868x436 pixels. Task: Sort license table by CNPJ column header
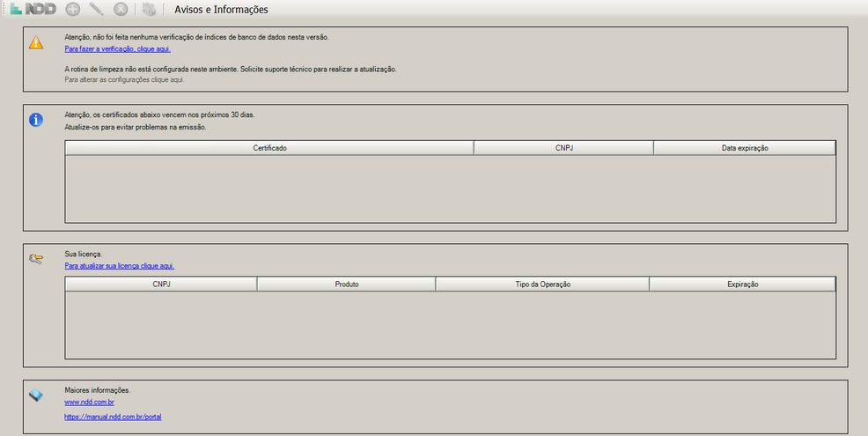(x=161, y=285)
